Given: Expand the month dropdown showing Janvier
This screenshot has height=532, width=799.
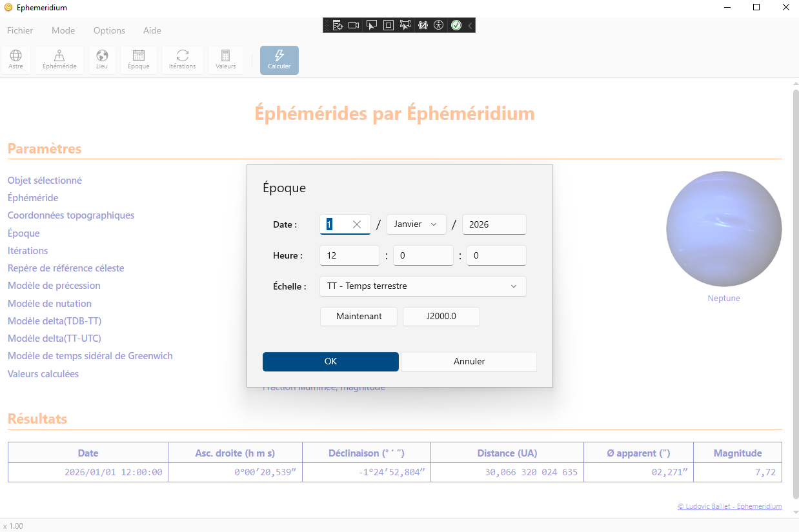Looking at the screenshot, I should click(416, 224).
